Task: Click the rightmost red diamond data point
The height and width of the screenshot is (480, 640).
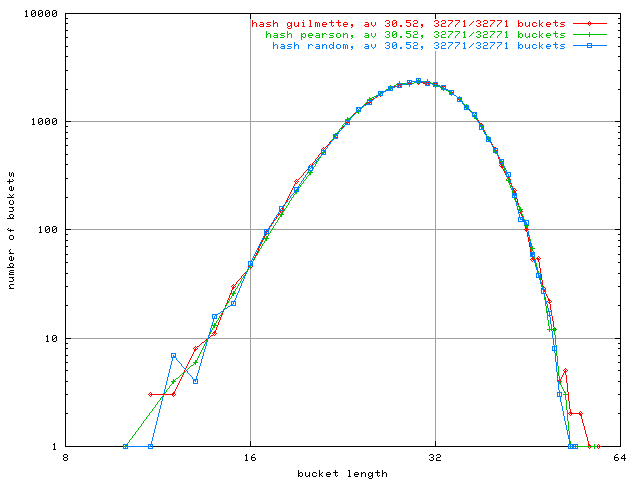Action: click(x=598, y=446)
